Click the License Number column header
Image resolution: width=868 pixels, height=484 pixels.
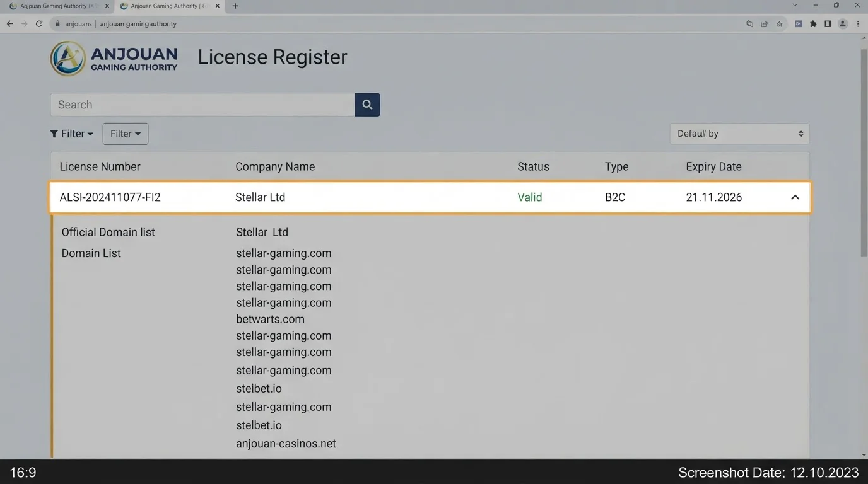100,167
